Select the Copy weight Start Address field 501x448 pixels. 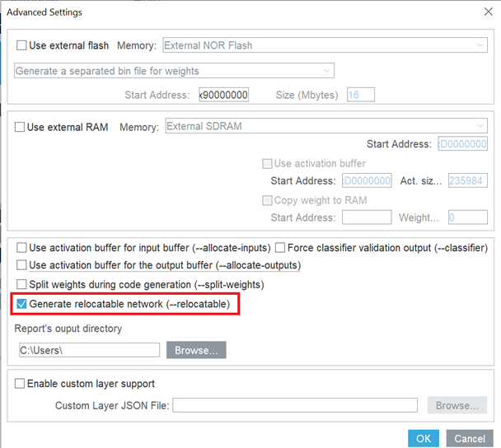[367, 217]
